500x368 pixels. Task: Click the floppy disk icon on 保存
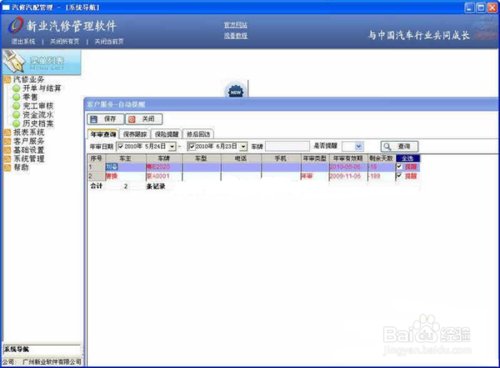tap(94, 119)
